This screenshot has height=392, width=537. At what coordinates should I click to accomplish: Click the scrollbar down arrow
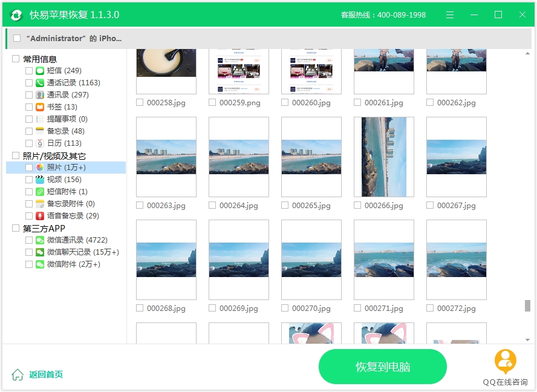pos(527,340)
